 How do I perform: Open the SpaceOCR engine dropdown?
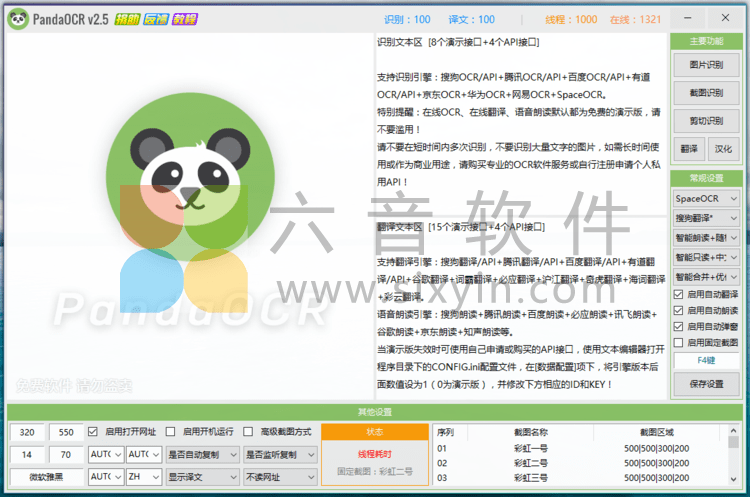[706, 199]
